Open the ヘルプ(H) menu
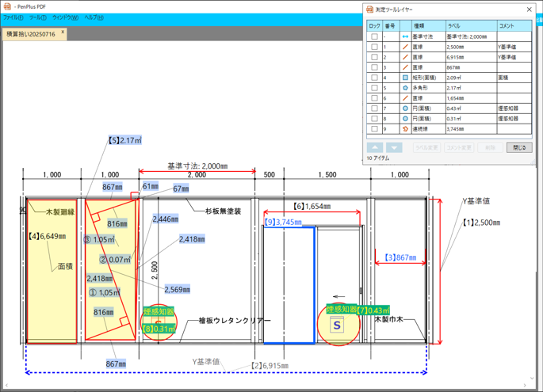 (94, 17)
